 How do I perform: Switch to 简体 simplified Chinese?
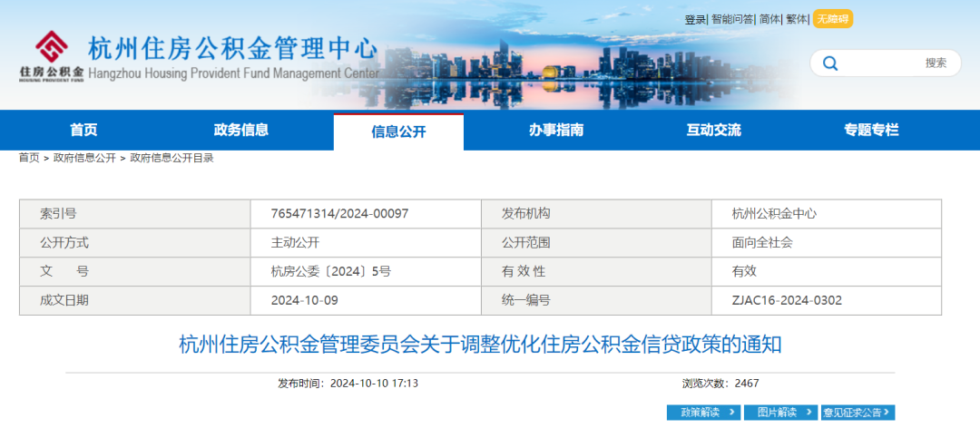(769, 19)
